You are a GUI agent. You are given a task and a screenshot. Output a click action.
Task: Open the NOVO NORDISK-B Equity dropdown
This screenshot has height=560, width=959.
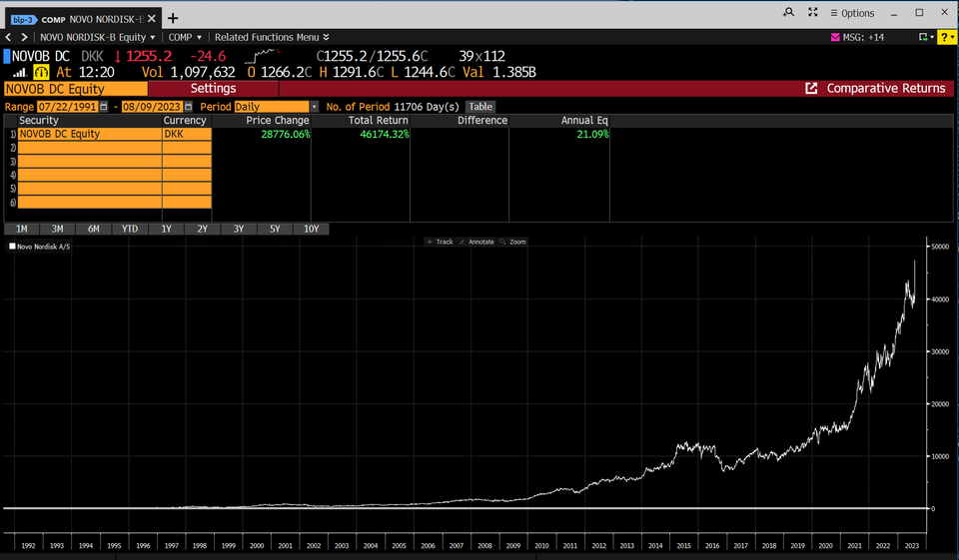pyautogui.click(x=97, y=37)
